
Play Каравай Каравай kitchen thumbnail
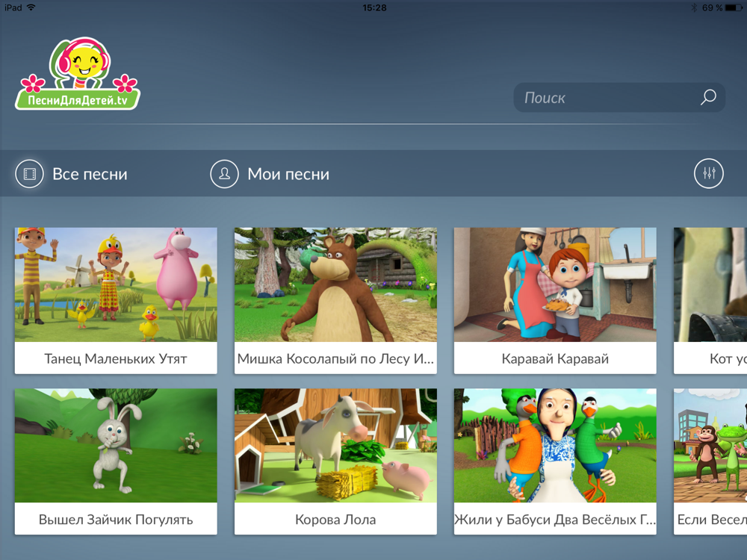coord(555,284)
